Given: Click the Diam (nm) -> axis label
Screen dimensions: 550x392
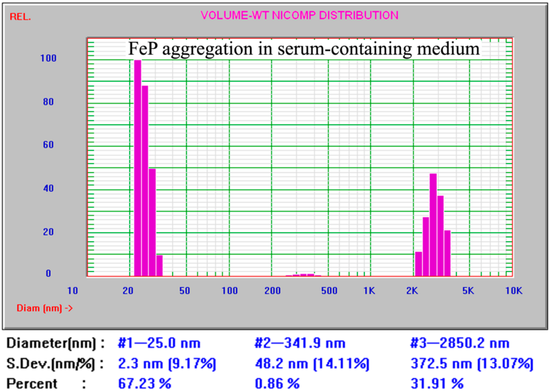Looking at the screenshot, I should 44,308.
